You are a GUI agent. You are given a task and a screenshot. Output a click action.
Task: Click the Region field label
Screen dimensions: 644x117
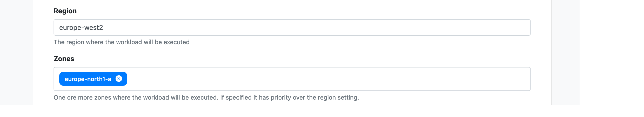pyautogui.click(x=65, y=11)
